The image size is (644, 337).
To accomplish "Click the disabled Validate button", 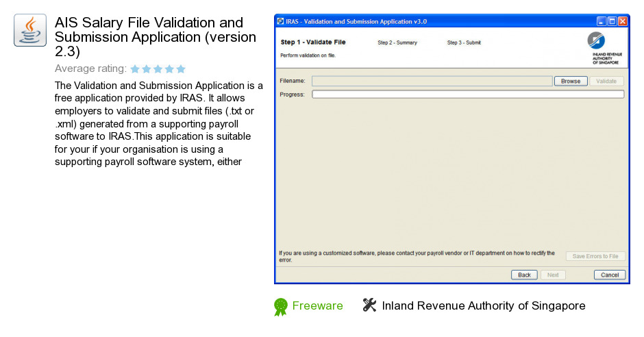I will coord(606,82).
